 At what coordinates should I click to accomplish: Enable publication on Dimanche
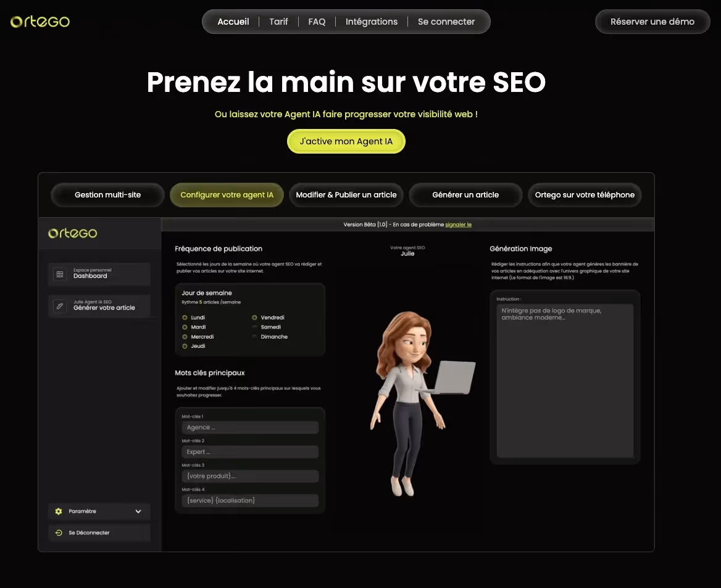pyautogui.click(x=255, y=336)
